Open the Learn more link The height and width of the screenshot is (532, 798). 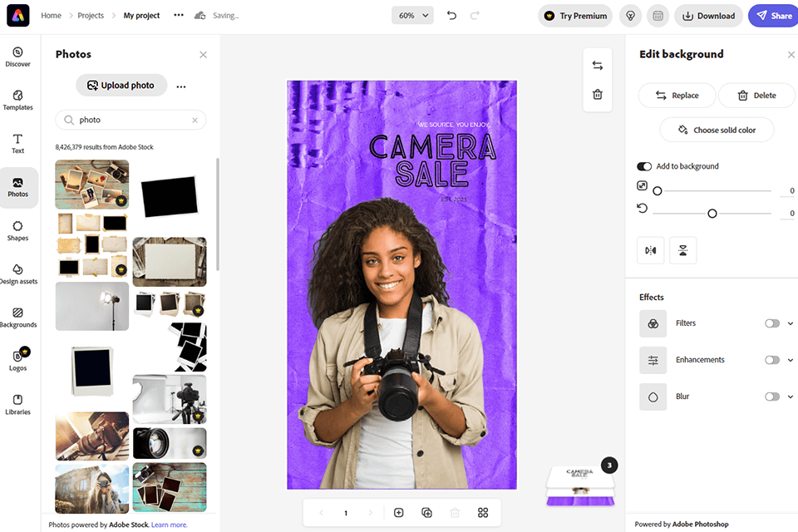(x=169, y=525)
